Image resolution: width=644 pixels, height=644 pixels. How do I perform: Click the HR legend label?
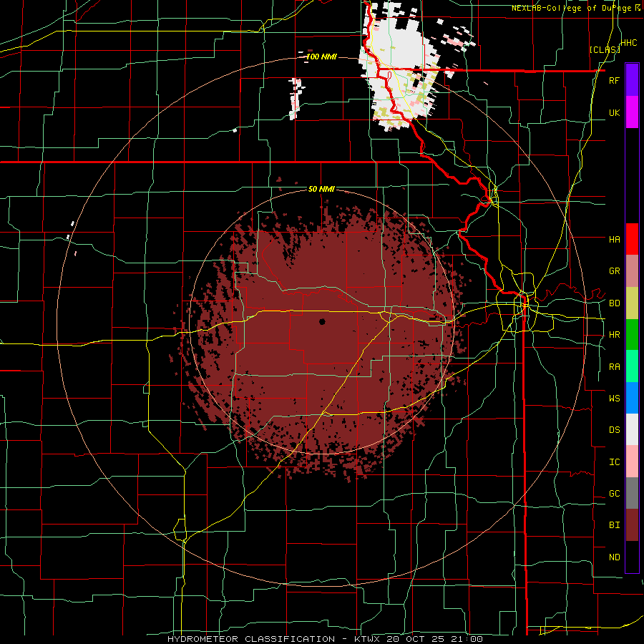(614, 335)
